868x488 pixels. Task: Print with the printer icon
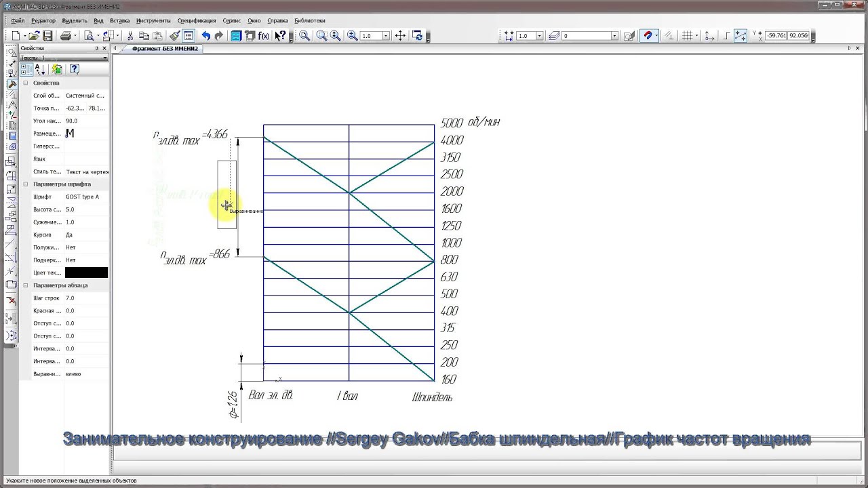pos(66,35)
